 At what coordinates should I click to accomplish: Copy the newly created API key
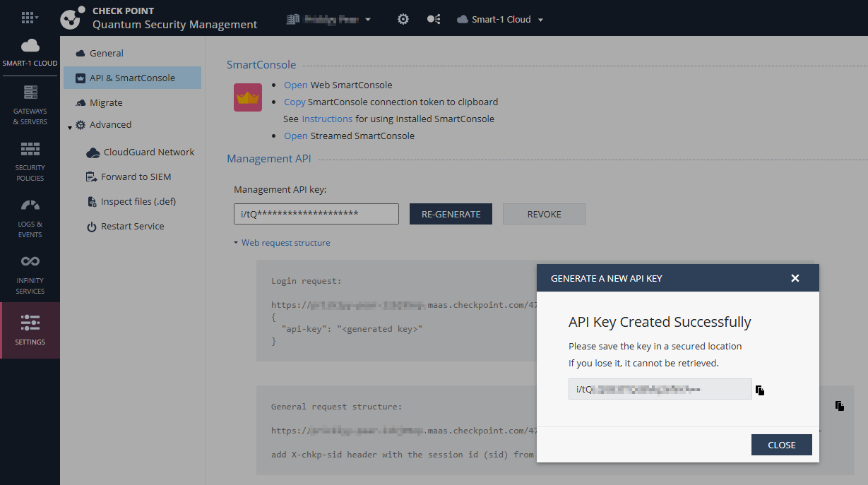tap(760, 390)
